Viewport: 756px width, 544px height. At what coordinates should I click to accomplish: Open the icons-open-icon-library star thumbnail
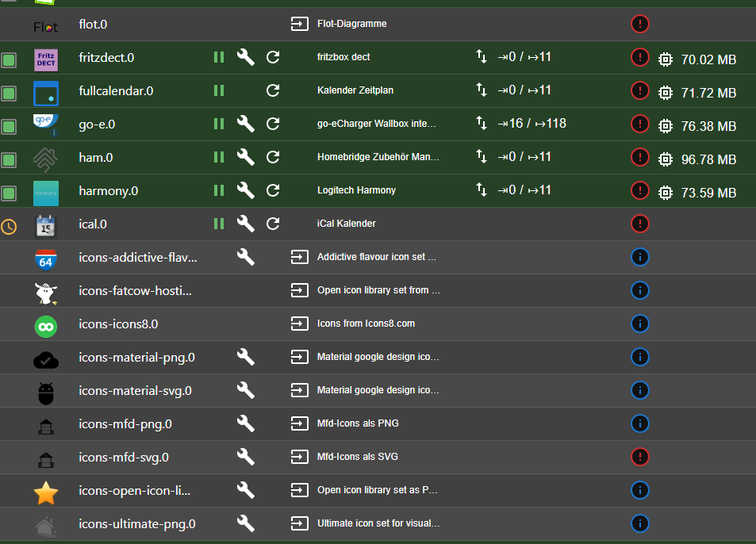point(46,493)
